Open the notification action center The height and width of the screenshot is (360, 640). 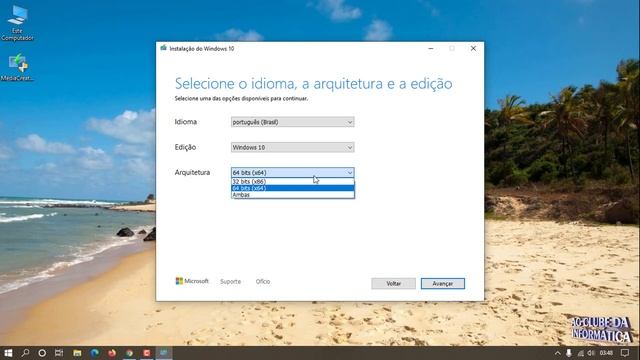click(625, 353)
